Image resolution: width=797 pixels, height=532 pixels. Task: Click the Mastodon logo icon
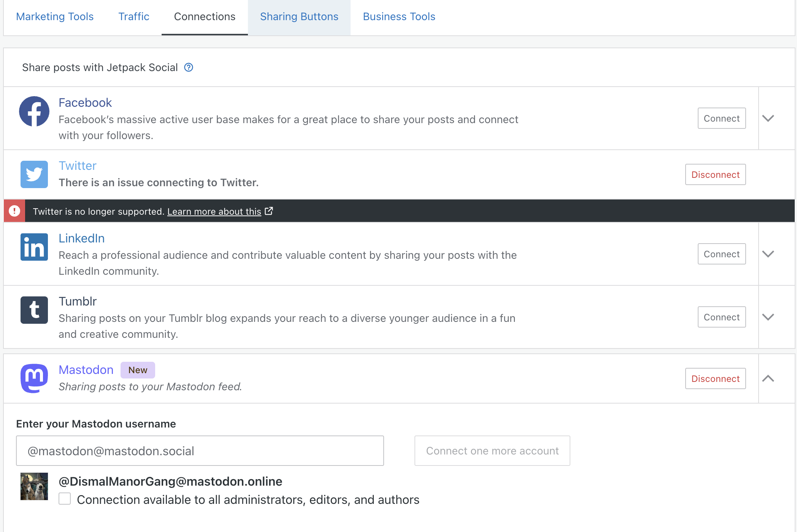tap(34, 378)
